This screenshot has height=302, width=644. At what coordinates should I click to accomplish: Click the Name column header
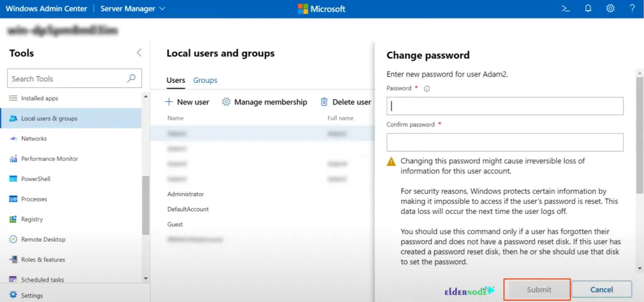click(x=175, y=118)
